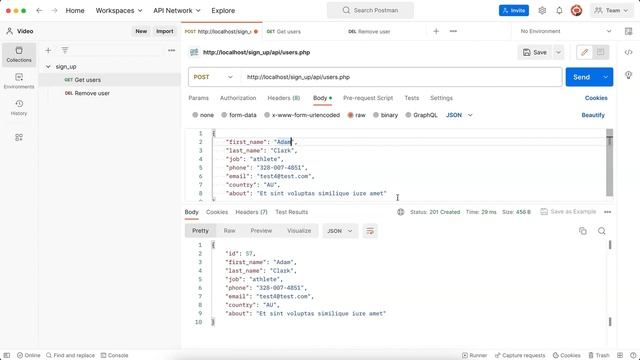This screenshot has height=360, width=640.
Task: Click the Import button
Action: click(x=164, y=31)
